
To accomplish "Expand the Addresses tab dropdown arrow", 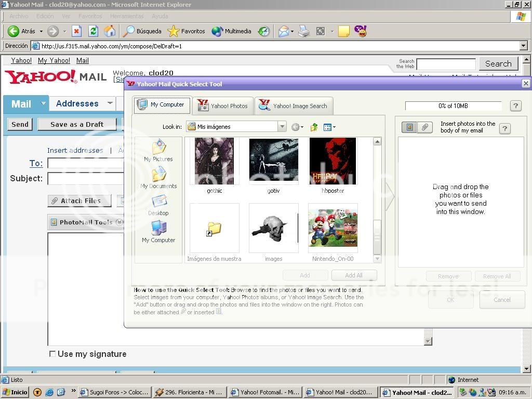I will click(x=110, y=103).
